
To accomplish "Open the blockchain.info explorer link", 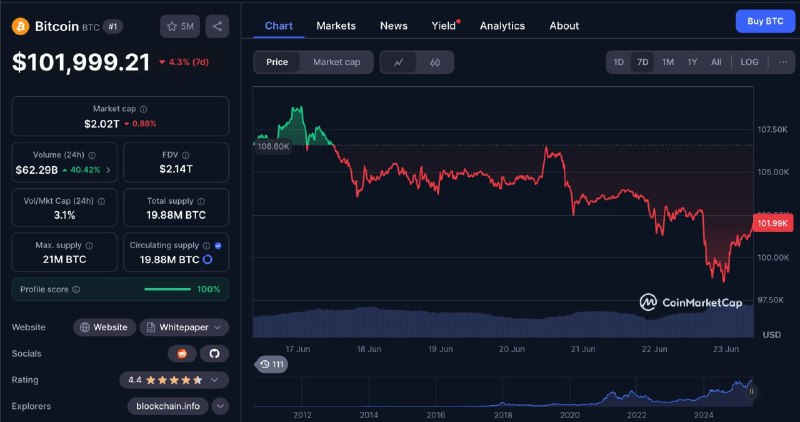I will 168,406.
